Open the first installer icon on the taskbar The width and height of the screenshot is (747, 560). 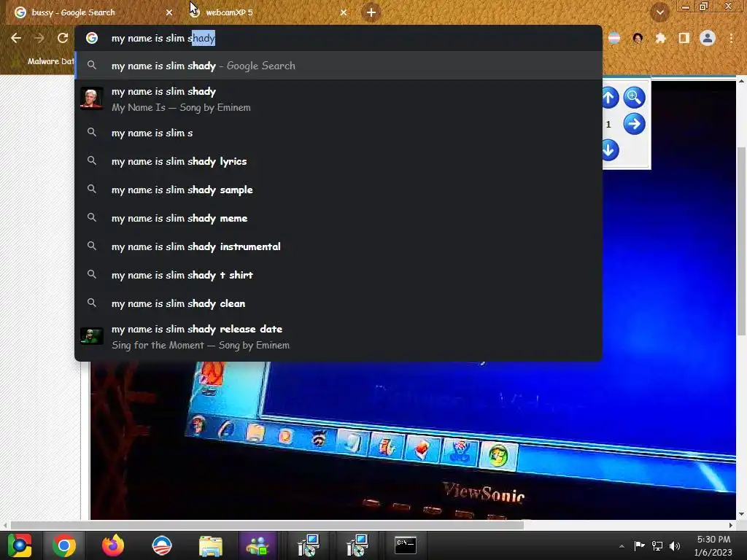click(309, 545)
